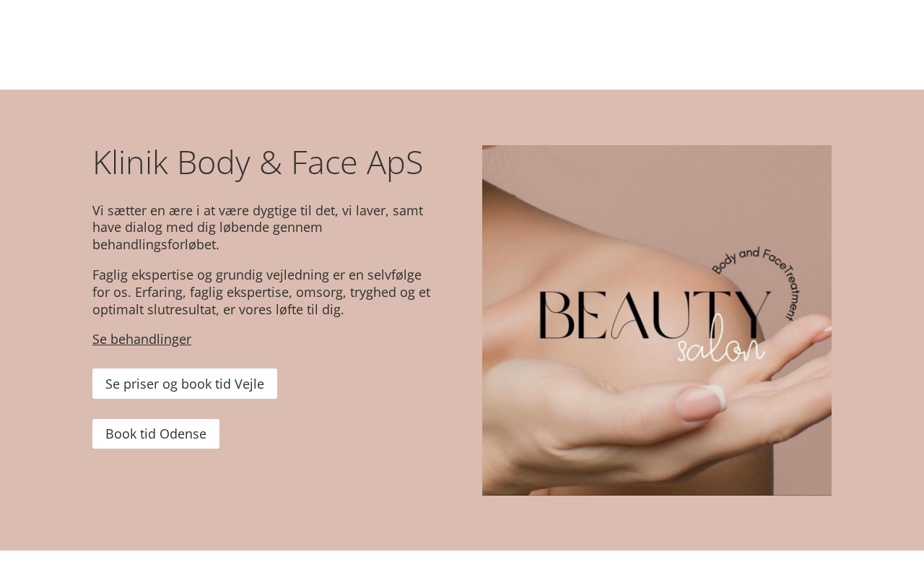Image resolution: width=924 pixels, height=578 pixels.
Task: Click the white header band above pink section
Action: pos(462,45)
